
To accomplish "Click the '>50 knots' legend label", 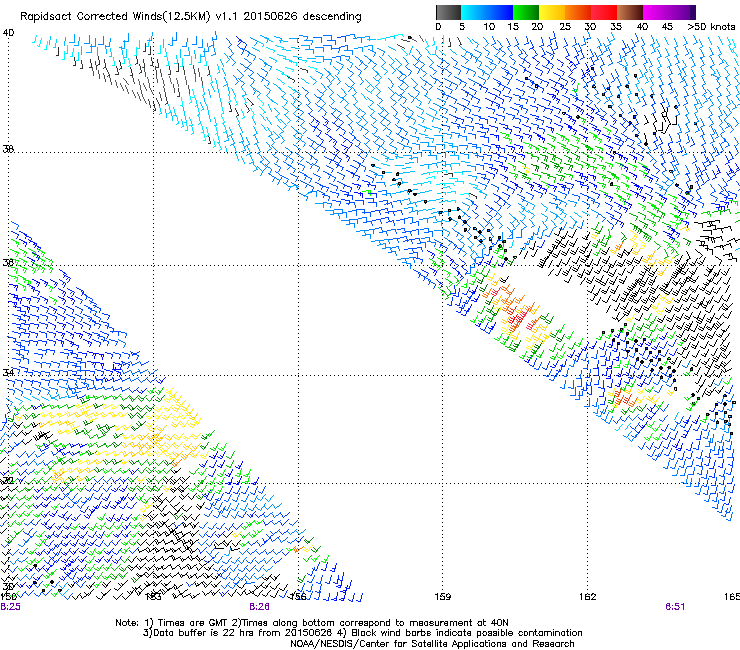I will click(711, 27).
